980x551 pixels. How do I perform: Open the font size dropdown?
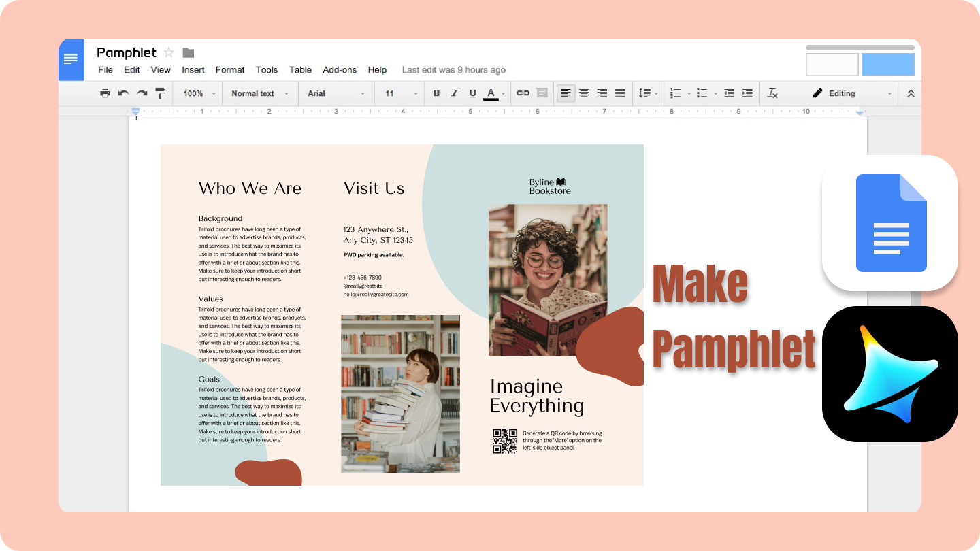(x=399, y=93)
